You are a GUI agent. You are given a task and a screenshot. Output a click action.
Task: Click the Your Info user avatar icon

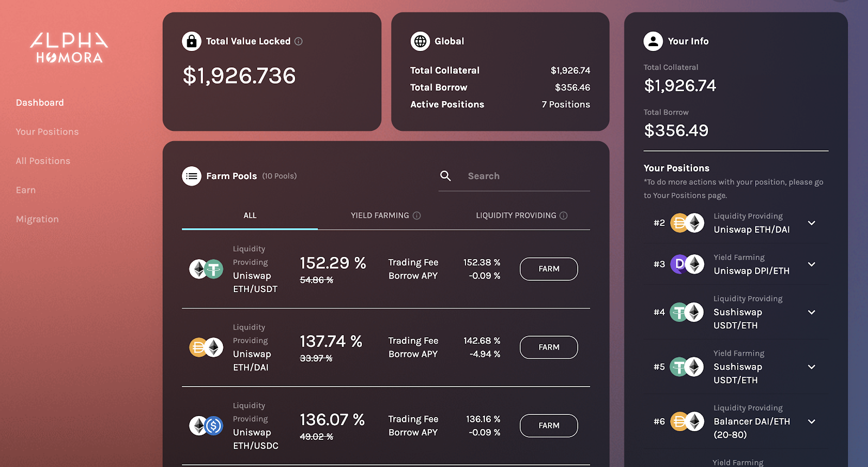tap(653, 41)
